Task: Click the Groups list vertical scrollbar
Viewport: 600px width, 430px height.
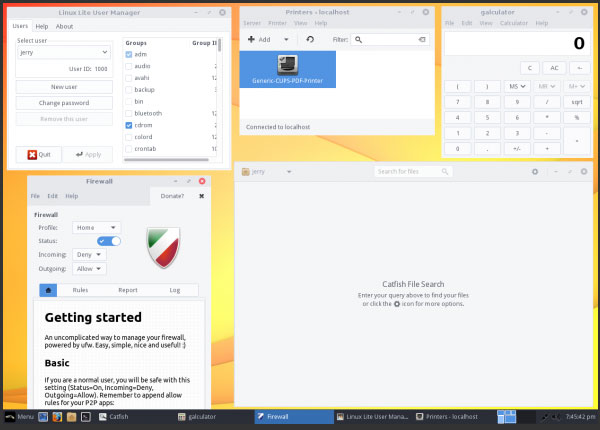Action: (219, 46)
